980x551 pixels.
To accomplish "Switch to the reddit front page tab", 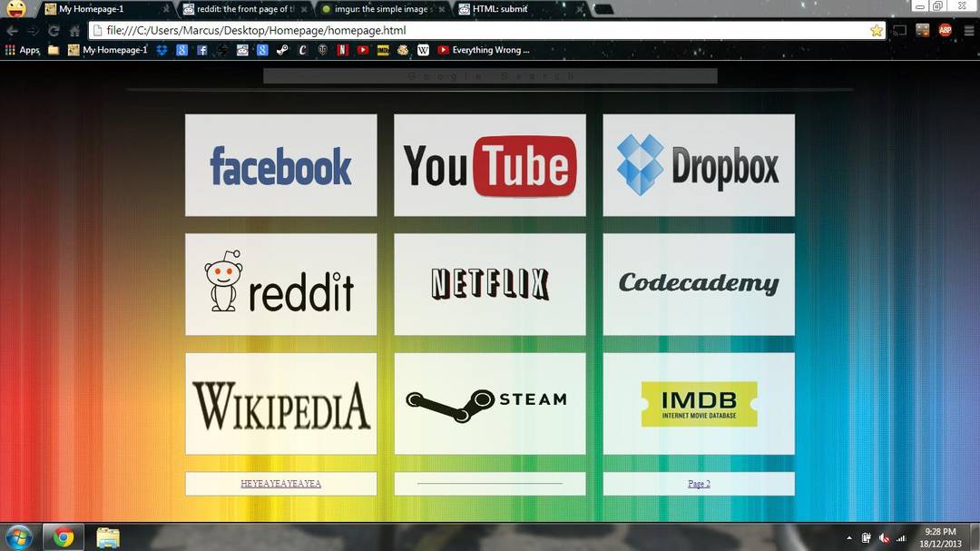I will pyautogui.click(x=244, y=9).
